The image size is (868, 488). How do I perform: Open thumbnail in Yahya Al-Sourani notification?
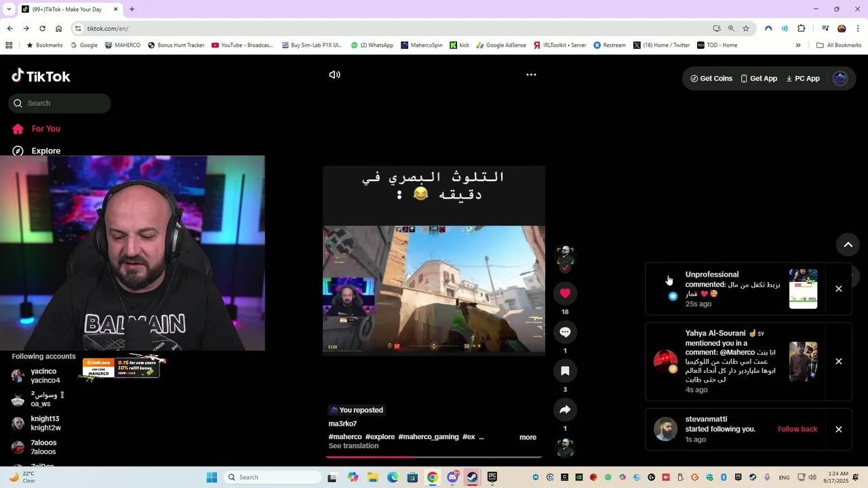pyautogui.click(x=803, y=361)
